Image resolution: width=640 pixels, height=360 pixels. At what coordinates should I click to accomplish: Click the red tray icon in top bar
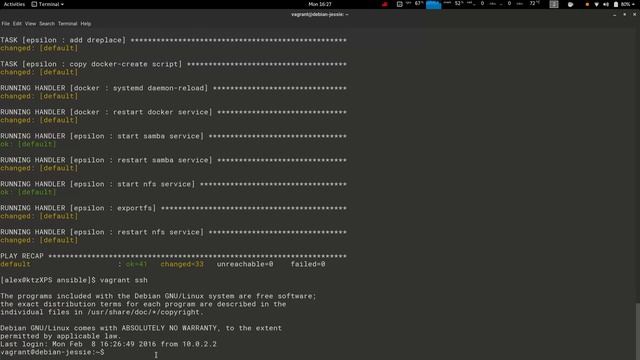[384, 4]
